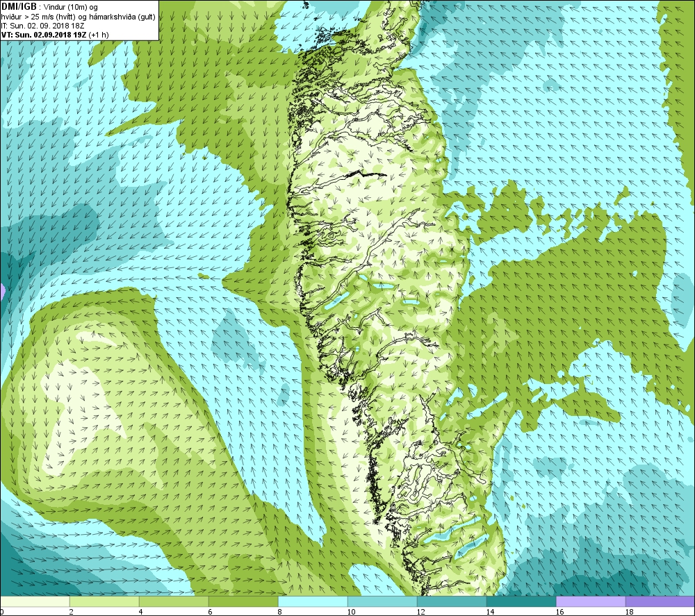The height and width of the screenshot is (616, 695).
Task: Click the 16–18 m/s light purple color segment
Action: click(591, 601)
